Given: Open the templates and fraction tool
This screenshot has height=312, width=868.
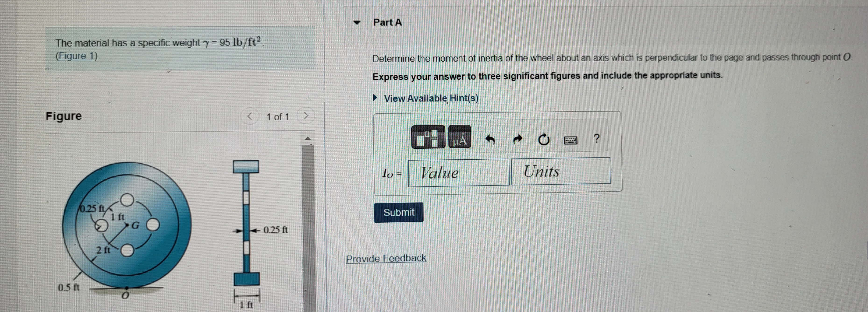Looking at the screenshot, I should (x=428, y=137).
